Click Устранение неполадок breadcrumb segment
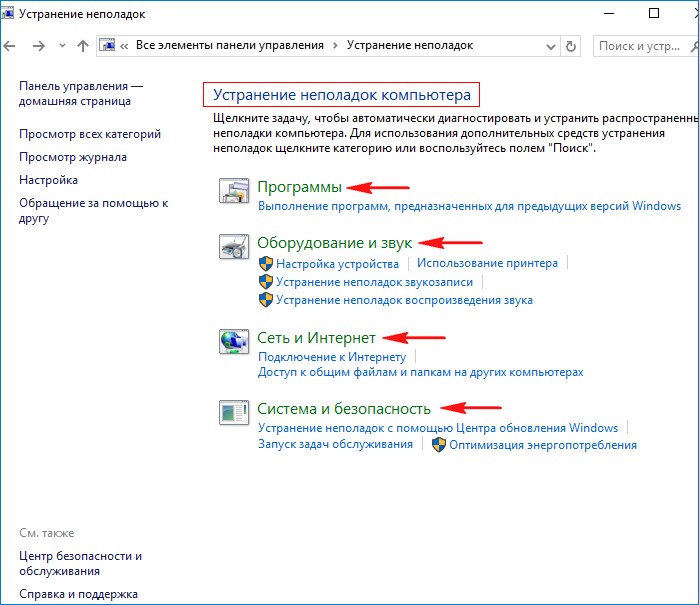Image resolution: width=699 pixels, height=605 pixels. pyautogui.click(x=410, y=45)
